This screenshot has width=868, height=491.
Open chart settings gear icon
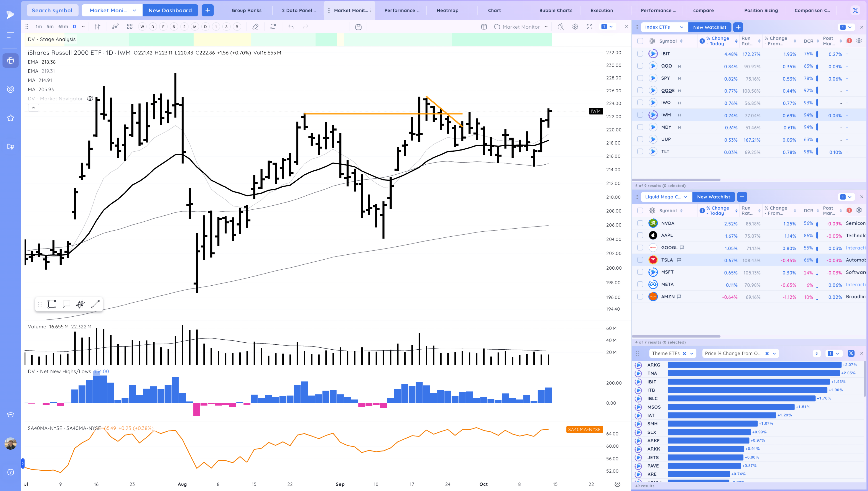[575, 27]
